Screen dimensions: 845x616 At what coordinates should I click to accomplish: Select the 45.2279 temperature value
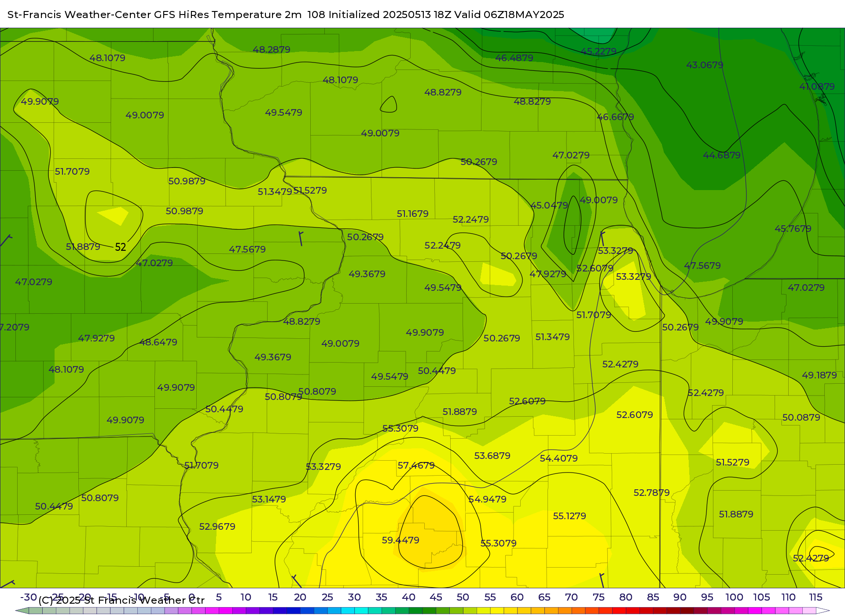pyautogui.click(x=599, y=51)
